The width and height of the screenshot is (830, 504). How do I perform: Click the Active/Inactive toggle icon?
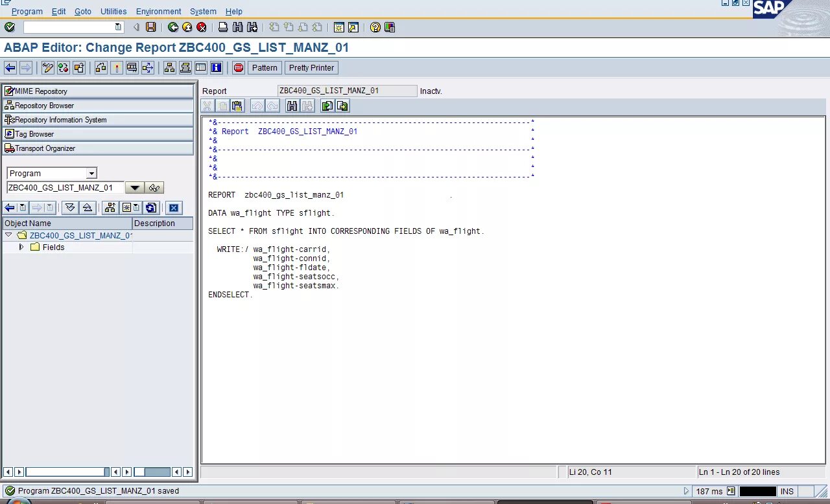click(64, 67)
